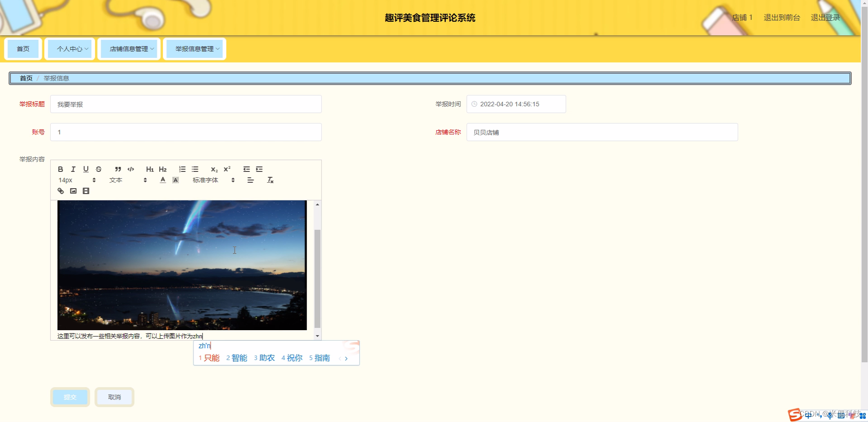
Task: Select 智能 from the pinyin candidate list
Action: (x=239, y=357)
